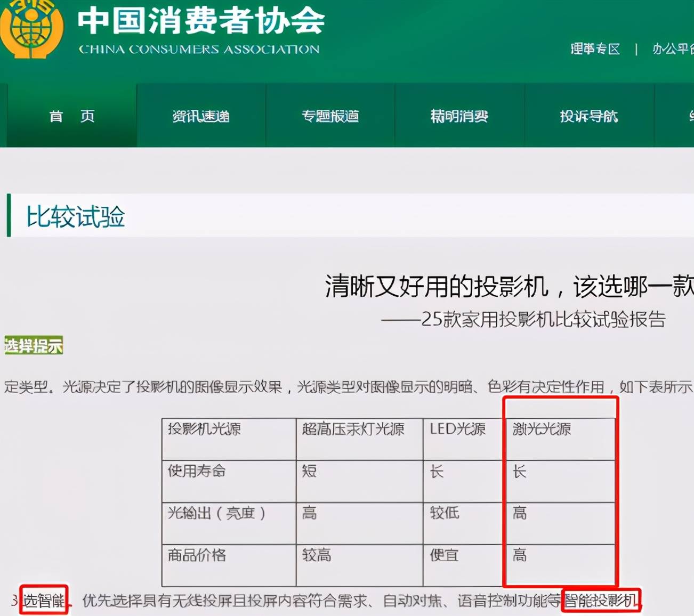Click the China Consumers Association logo emblem
The image size is (694, 616).
32,27
